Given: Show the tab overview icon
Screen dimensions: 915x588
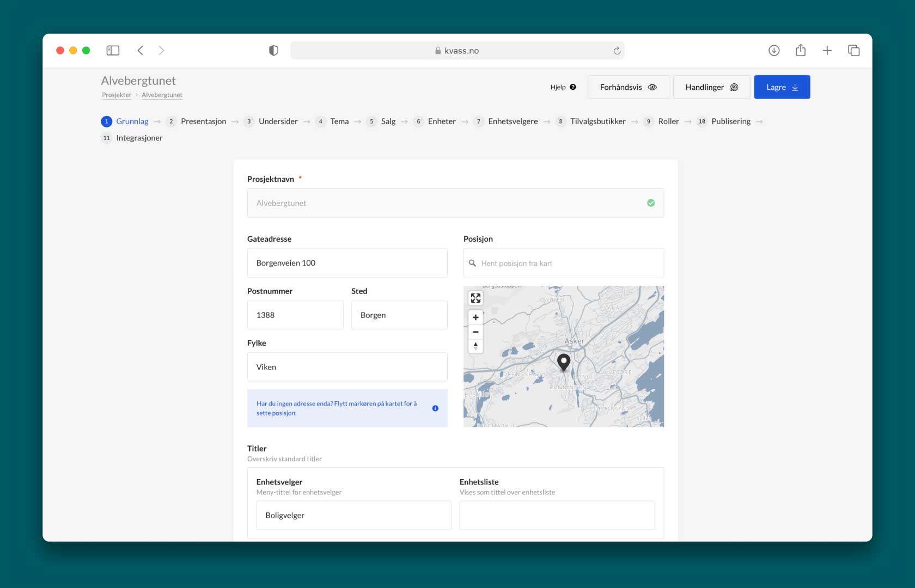Looking at the screenshot, I should coord(853,51).
